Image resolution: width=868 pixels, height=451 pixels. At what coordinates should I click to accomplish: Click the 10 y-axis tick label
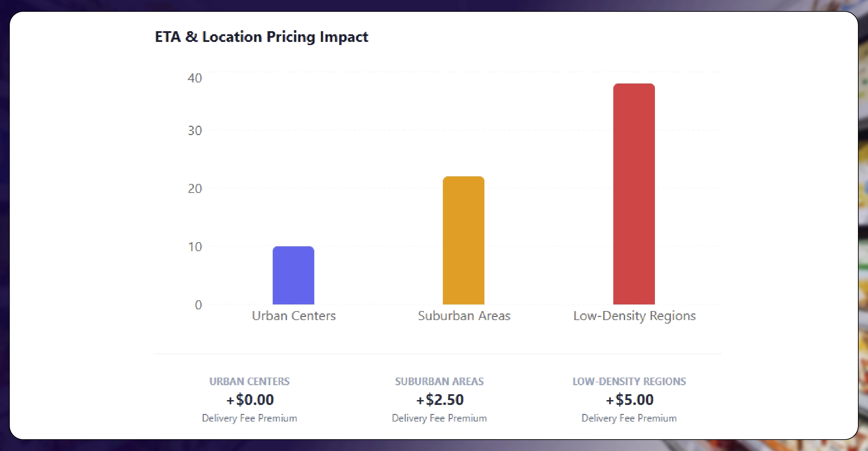pyautogui.click(x=195, y=247)
